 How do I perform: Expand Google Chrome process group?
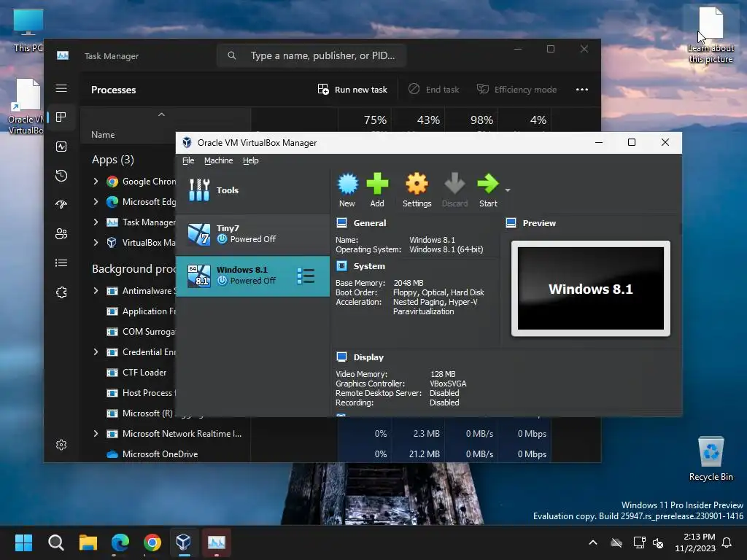[96, 182]
